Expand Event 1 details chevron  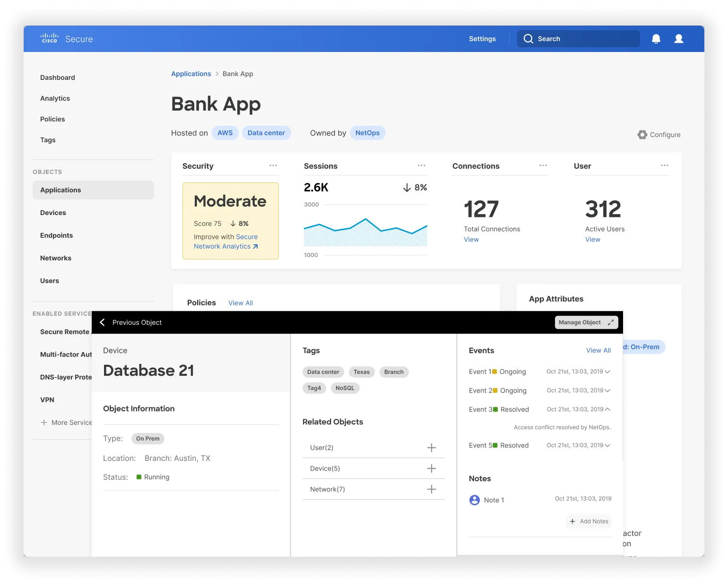[607, 371]
